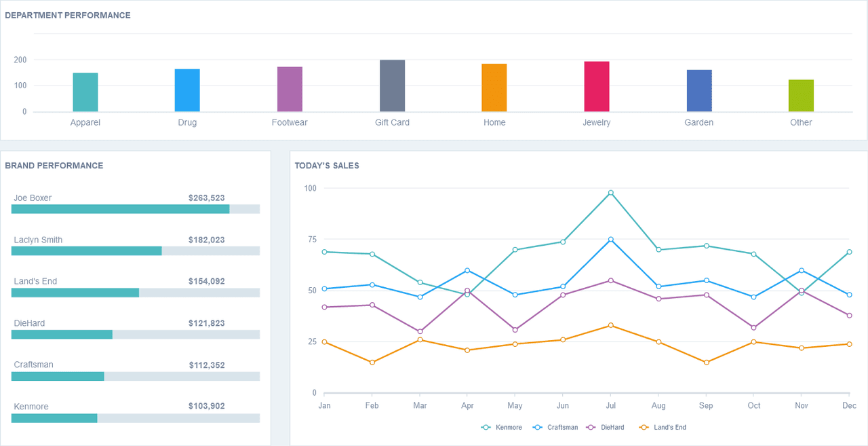Toggle the Kenmore series in chart legend

click(x=502, y=428)
